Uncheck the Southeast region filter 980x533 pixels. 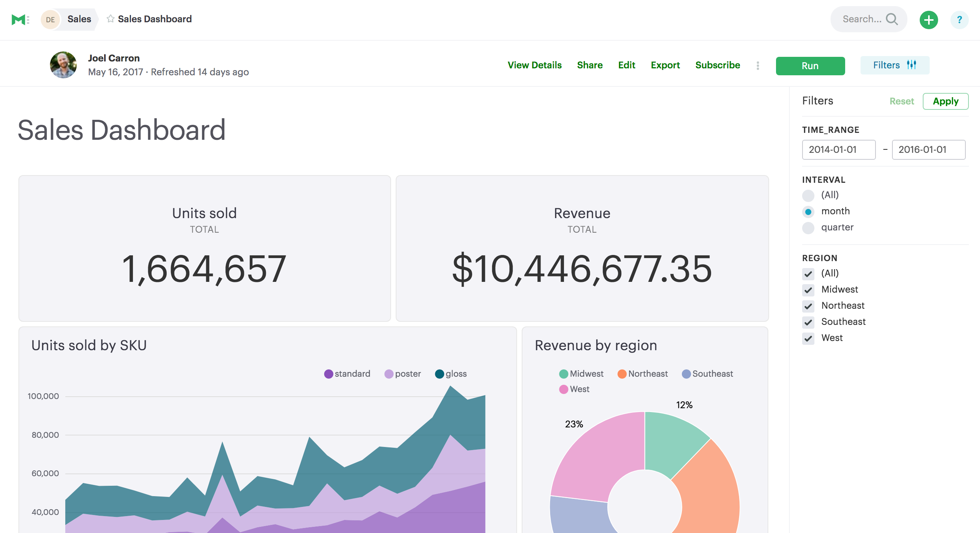point(809,322)
